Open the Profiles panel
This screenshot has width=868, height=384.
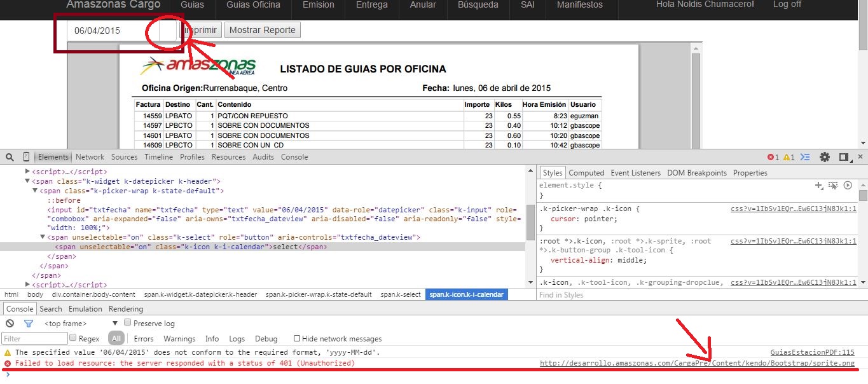[192, 157]
